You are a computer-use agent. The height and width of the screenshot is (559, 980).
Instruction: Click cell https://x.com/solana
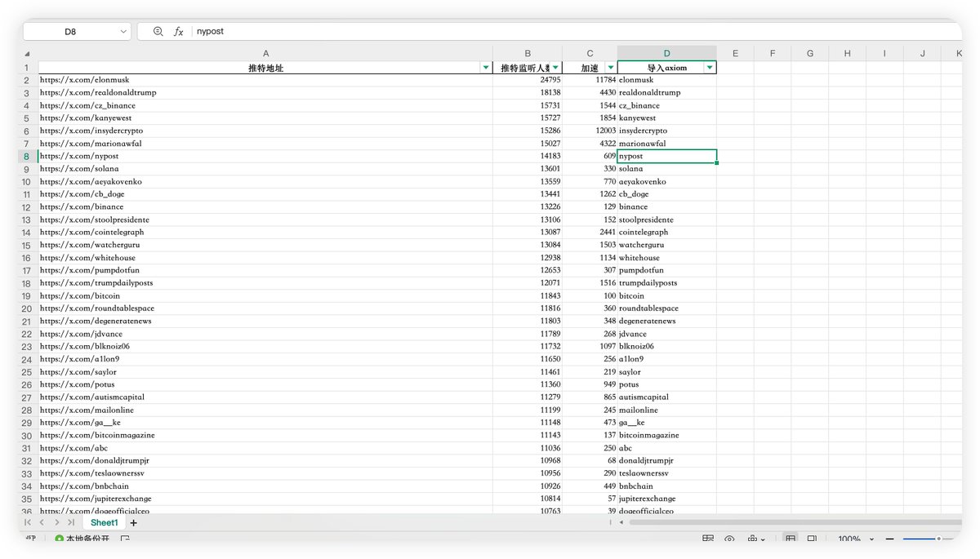tap(265, 169)
